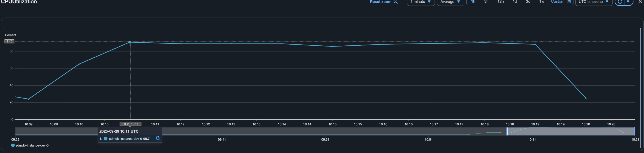Click the Reset zoom magnifier icon
644x153 pixels.
click(x=396, y=2)
